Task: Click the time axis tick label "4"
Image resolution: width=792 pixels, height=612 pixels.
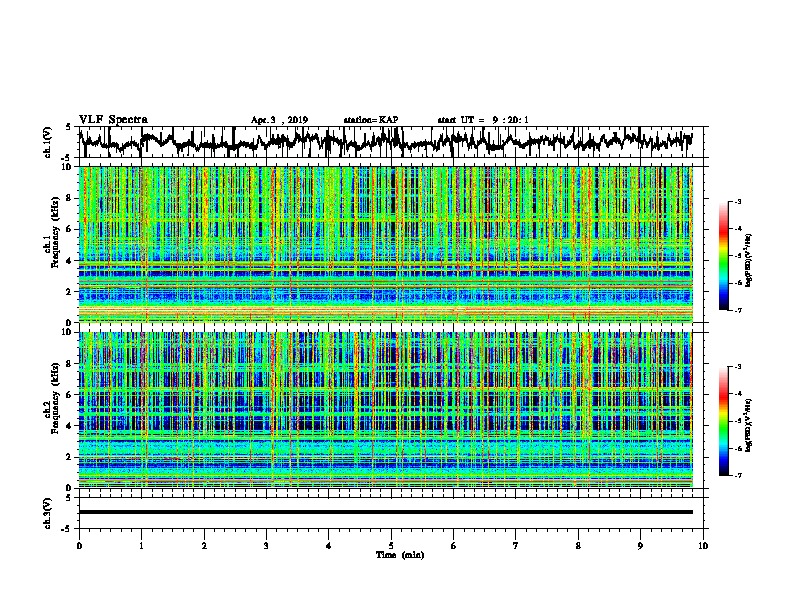Action: point(329,546)
